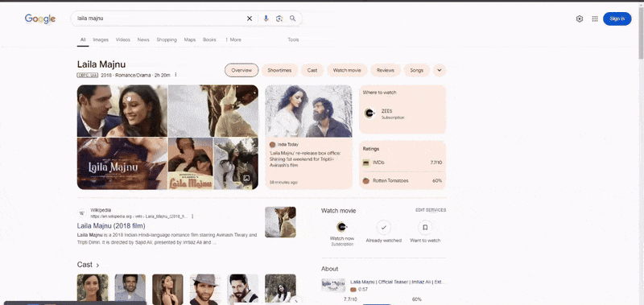Click into the 'laila majnu' search field

click(x=159, y=19)
